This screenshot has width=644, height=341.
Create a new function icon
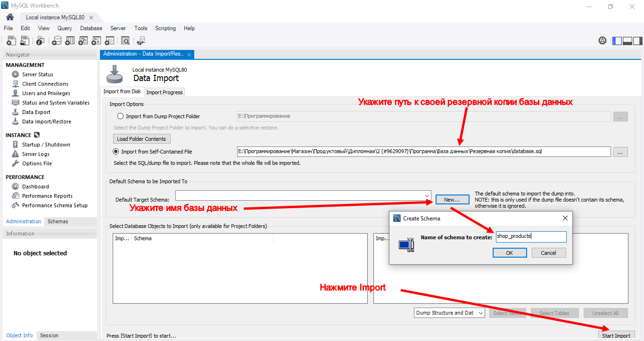[110, 41]
